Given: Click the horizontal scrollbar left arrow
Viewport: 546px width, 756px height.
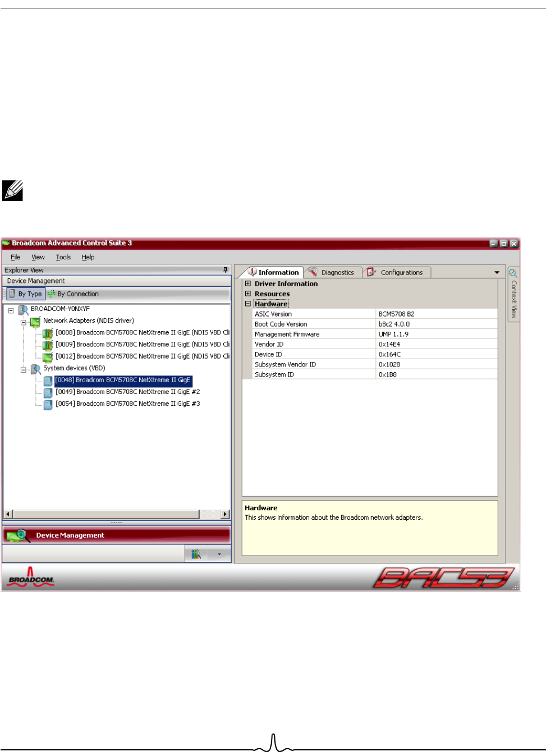Looking at the screenshot, I should (x=8, y=514).
